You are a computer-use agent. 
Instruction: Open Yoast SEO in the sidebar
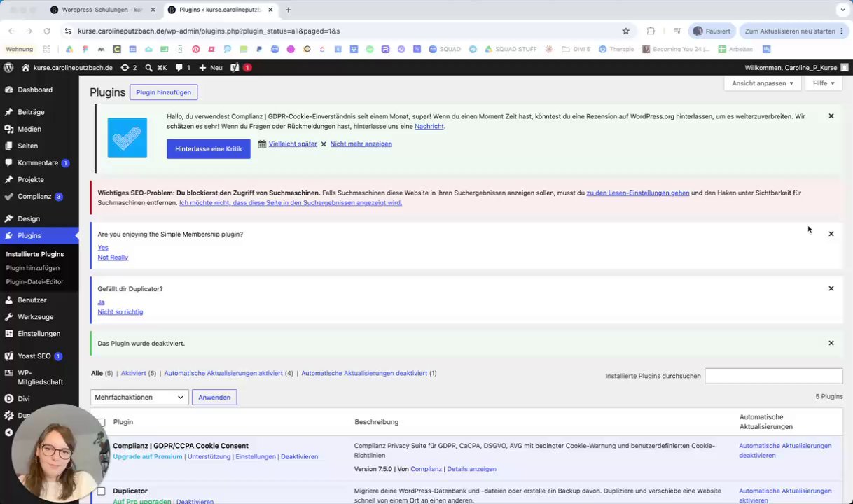pyautogui.click(x=34, y=356)
